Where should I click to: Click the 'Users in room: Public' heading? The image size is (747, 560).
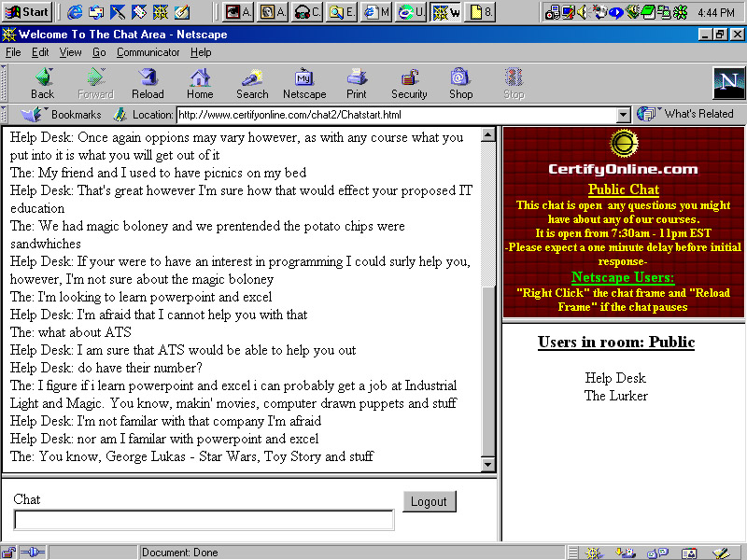616,342
